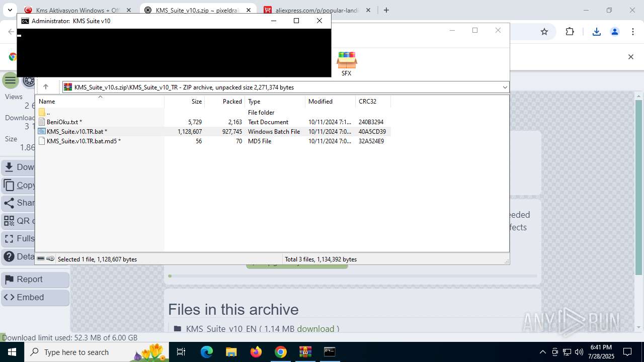Click network icon in system tray

point(567,352)
